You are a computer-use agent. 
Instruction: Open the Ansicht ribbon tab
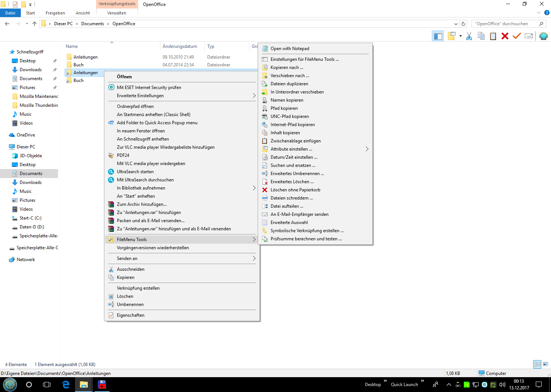[x=82, y=13]
